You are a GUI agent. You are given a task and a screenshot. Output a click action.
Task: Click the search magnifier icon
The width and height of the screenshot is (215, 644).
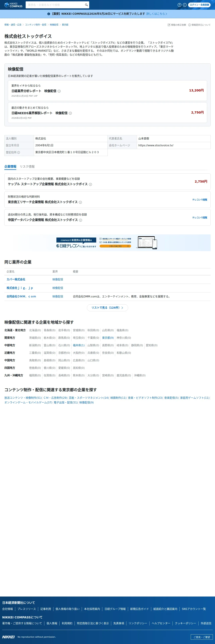coord(86,5)
